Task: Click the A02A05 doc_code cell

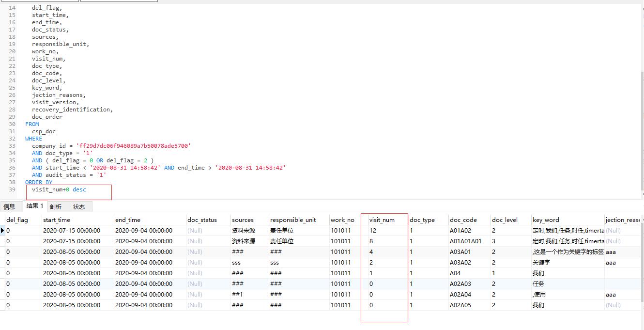Action: 460,305
